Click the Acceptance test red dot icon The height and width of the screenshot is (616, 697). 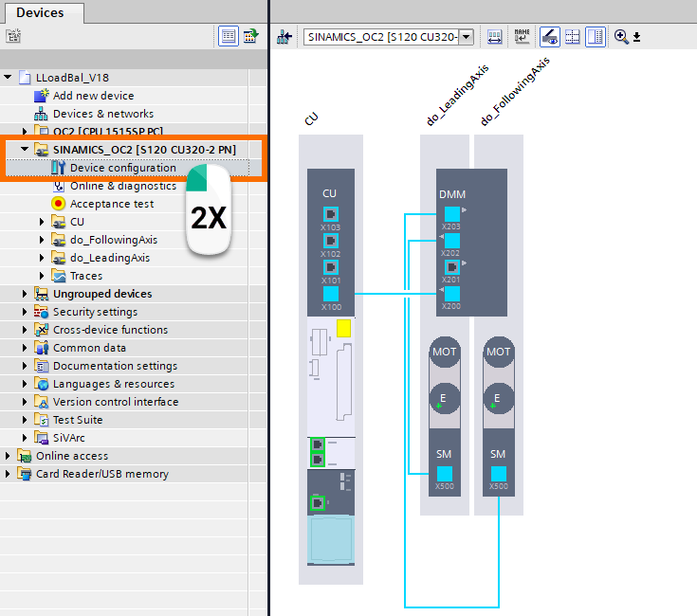(58, 204)
